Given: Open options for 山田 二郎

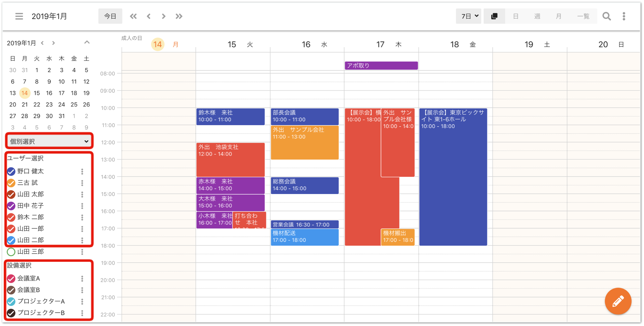Looking at the screenshot, I should pos(82,240).
